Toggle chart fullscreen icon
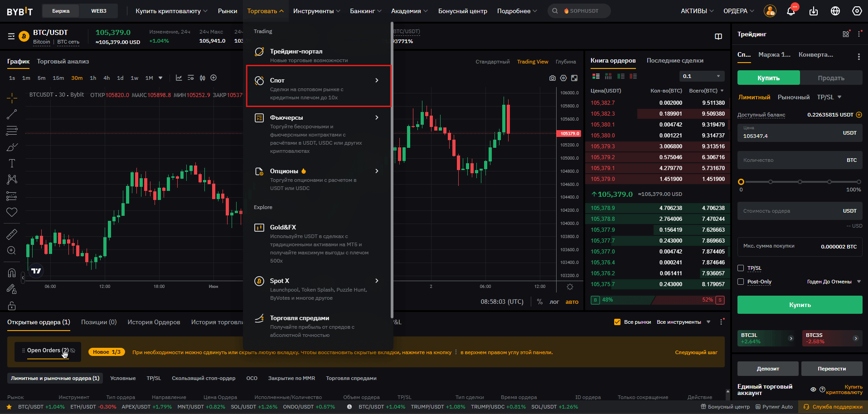Viewport: 868px width, 414px height. pos(574,78)
